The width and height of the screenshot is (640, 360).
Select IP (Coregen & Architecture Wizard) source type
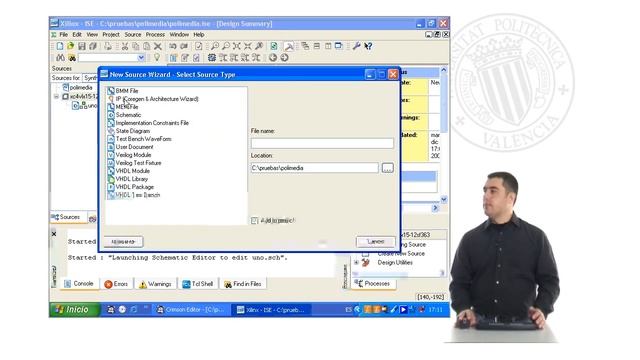[157, 99]
